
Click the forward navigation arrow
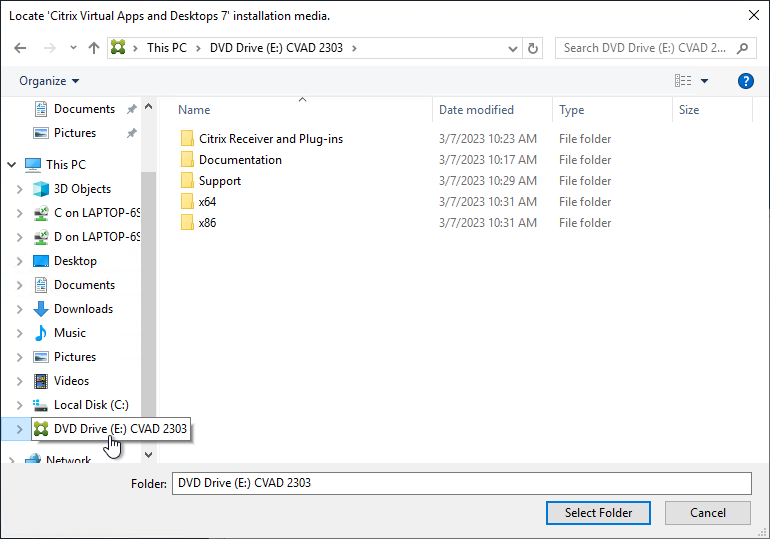coord(50,48)
